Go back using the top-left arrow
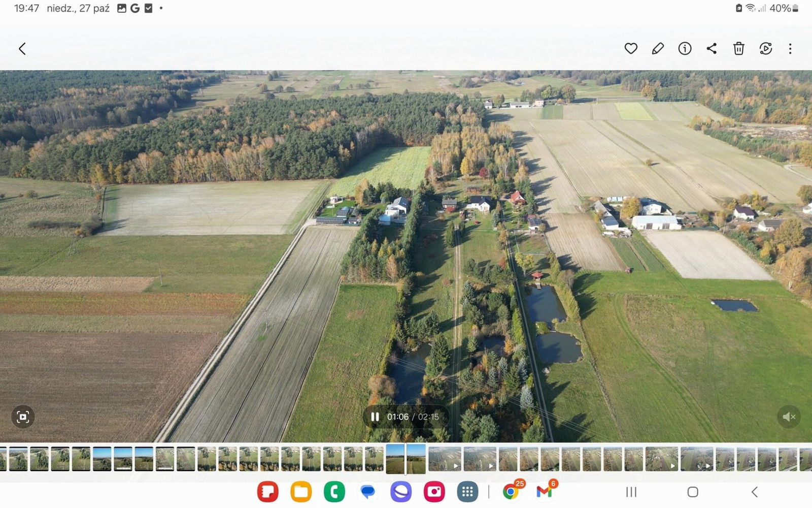 [x=22, y=49]
